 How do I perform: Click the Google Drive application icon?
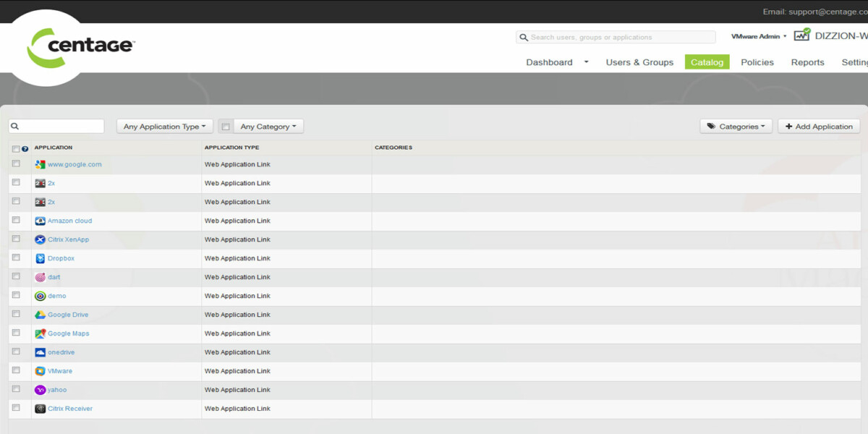41,315
